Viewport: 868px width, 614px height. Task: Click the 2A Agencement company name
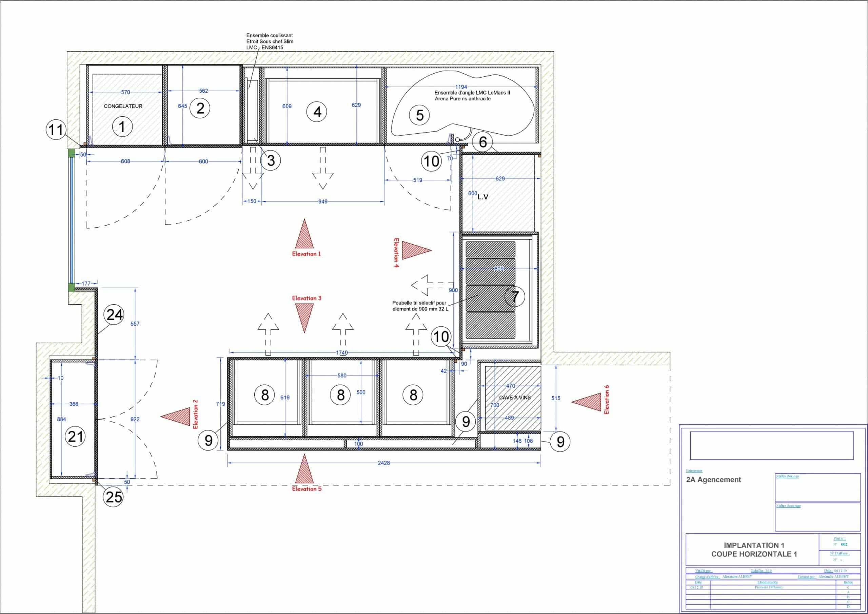(x=713, y=480)
